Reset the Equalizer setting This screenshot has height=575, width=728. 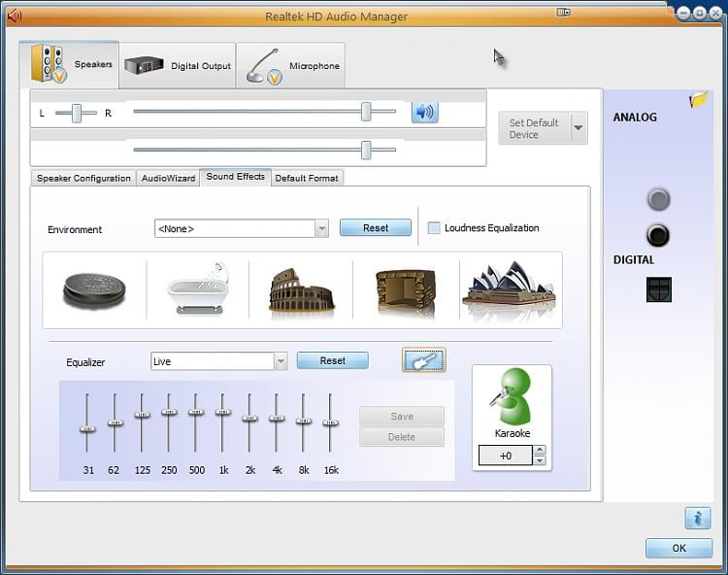click(332, 361)
